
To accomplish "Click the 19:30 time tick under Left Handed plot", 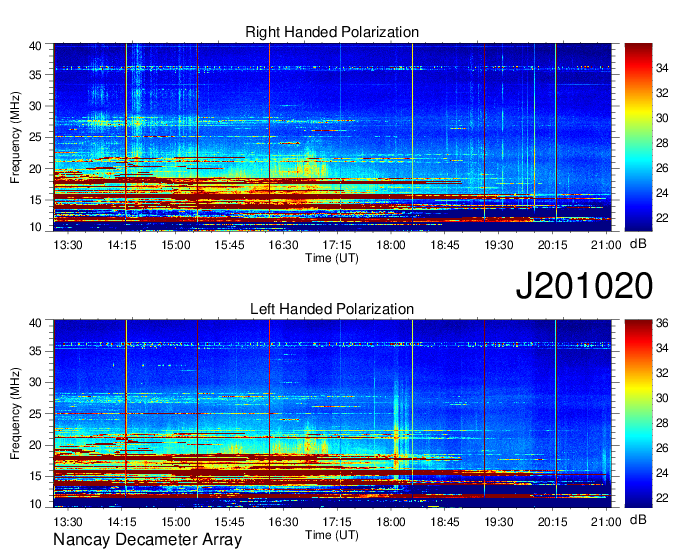I will 499,522.
